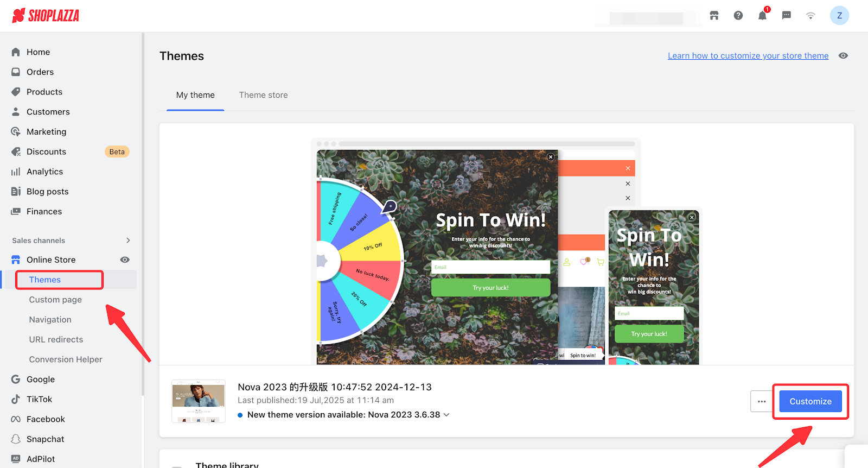Screen dimensions: 868x468
Task: Click the Nova 2023 theme thumbnail
Action: click(199, 401)
